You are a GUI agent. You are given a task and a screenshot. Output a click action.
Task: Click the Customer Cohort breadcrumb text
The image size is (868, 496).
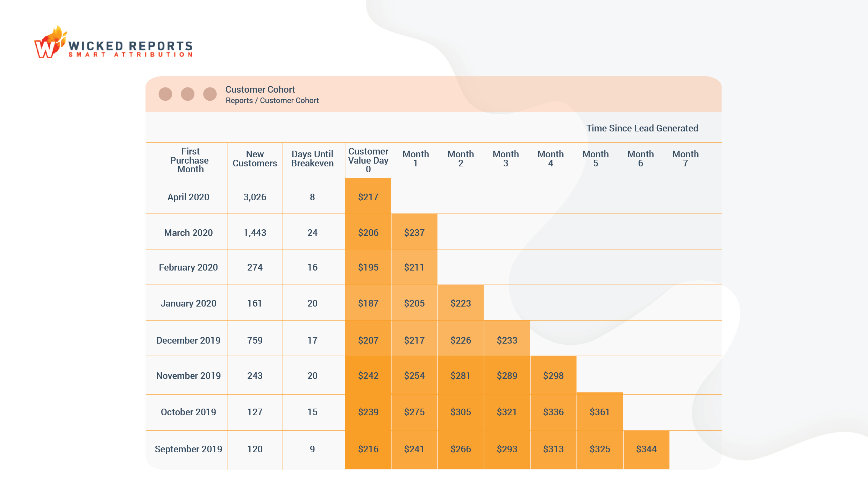(289, 101)
